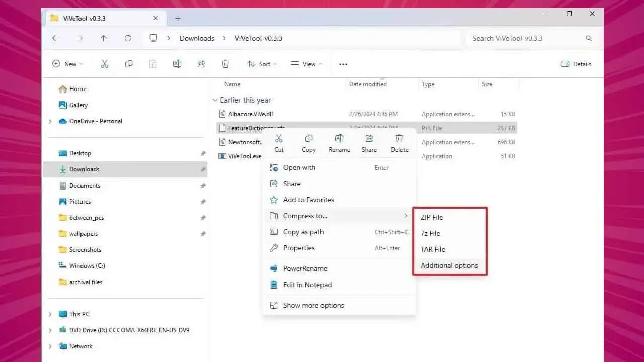Choose Delete in the context menu
This screenshot has width=644, height=362.
(x=399, y=143)
